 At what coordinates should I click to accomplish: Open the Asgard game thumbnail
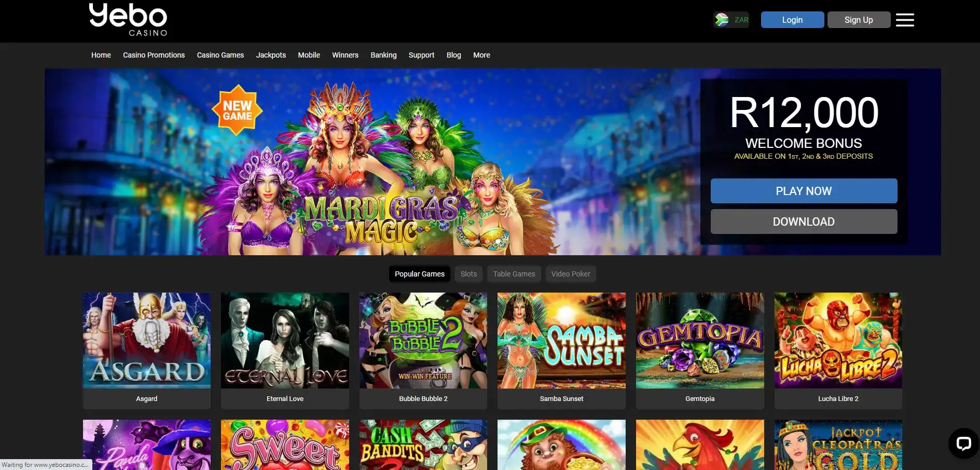tap(147, 340)
